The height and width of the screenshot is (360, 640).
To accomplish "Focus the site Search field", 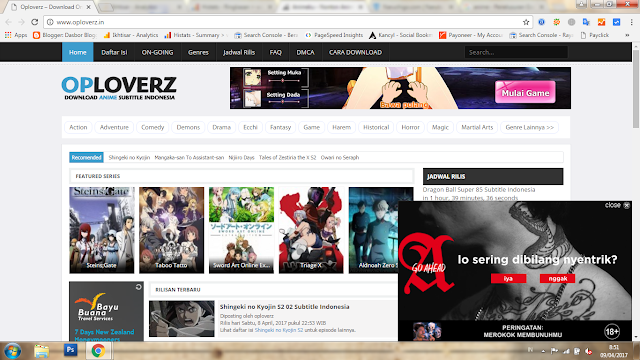I will click(x=516, y=52).
